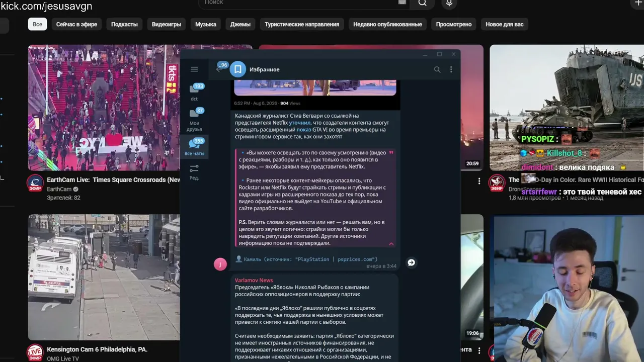Open the OMG Live TV channel name

[63, 358]
